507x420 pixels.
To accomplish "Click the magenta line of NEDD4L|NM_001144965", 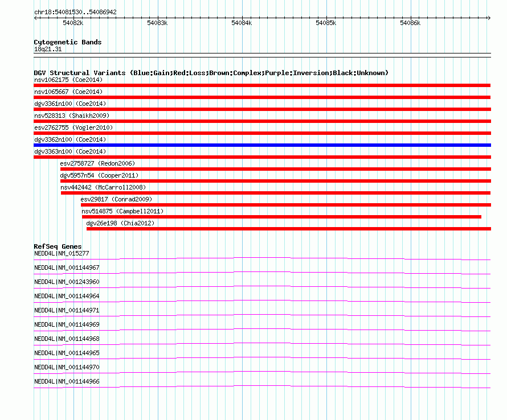I will pos(262,358).
